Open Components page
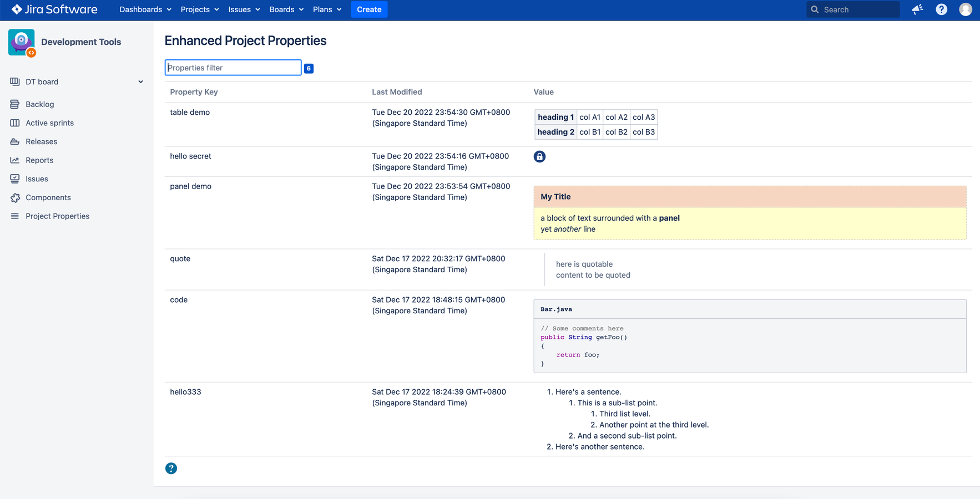This screenshot has height=499, width=980. click(x=48, y=197)
